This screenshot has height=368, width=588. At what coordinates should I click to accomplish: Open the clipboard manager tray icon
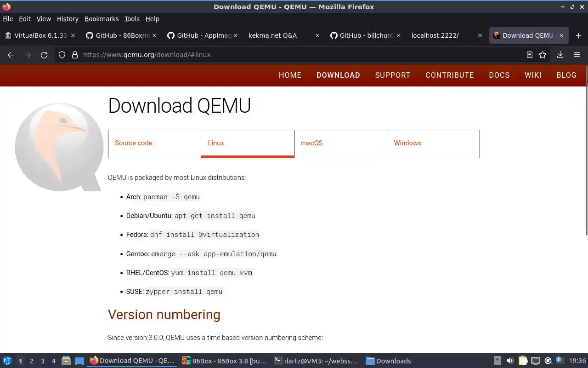pyautogui.click(x=523, y=361)
